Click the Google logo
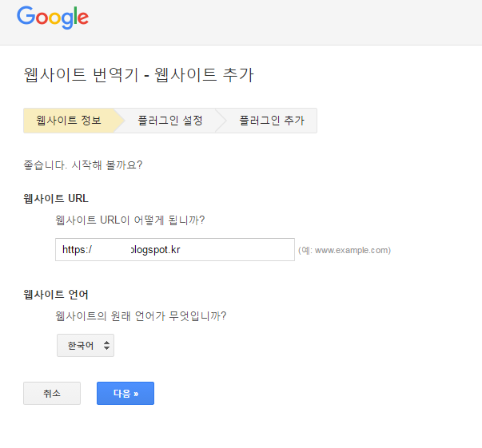The image size is (482, 448). coord(53,17)
